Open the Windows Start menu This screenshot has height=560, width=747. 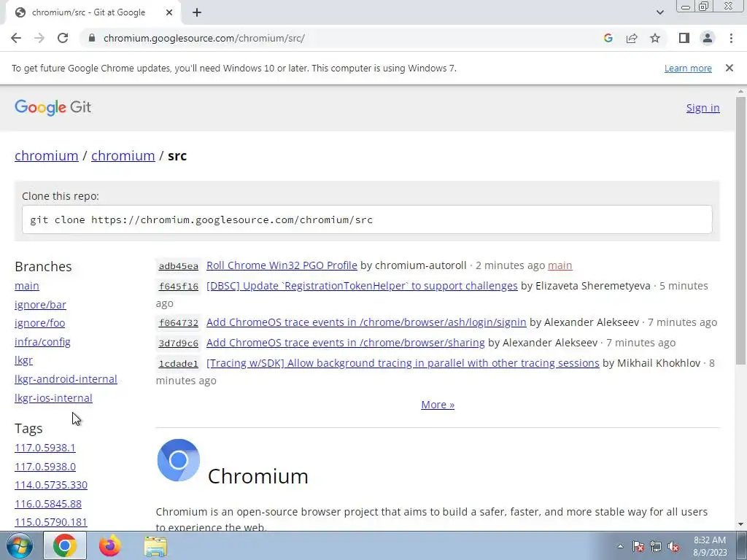tap(20, 545)
